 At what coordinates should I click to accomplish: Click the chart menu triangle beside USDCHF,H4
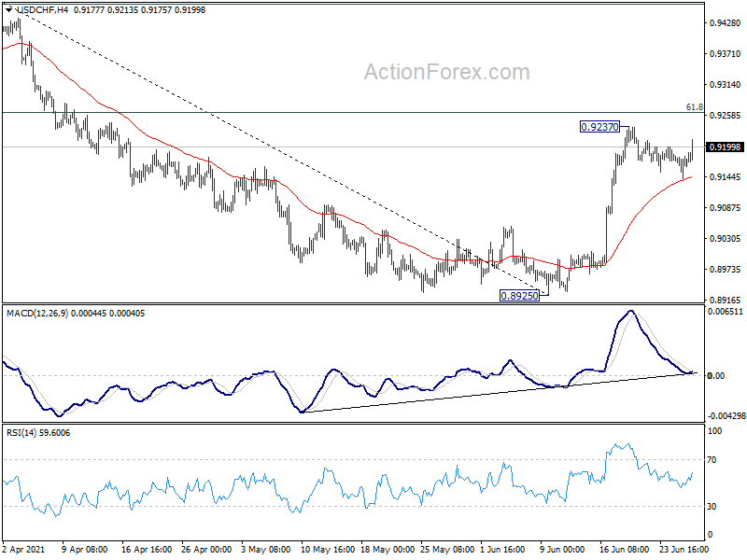(9, 9)
